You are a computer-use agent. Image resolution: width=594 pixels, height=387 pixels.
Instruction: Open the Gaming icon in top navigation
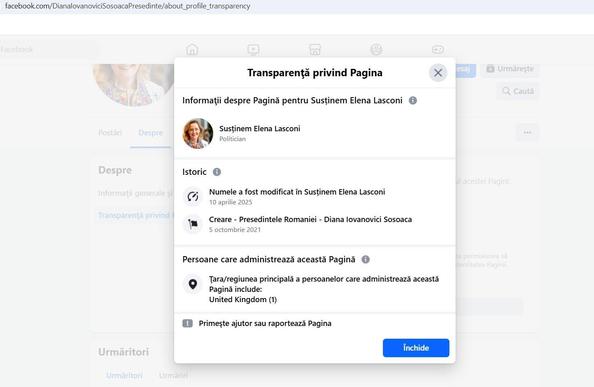(x=438, y=49)
